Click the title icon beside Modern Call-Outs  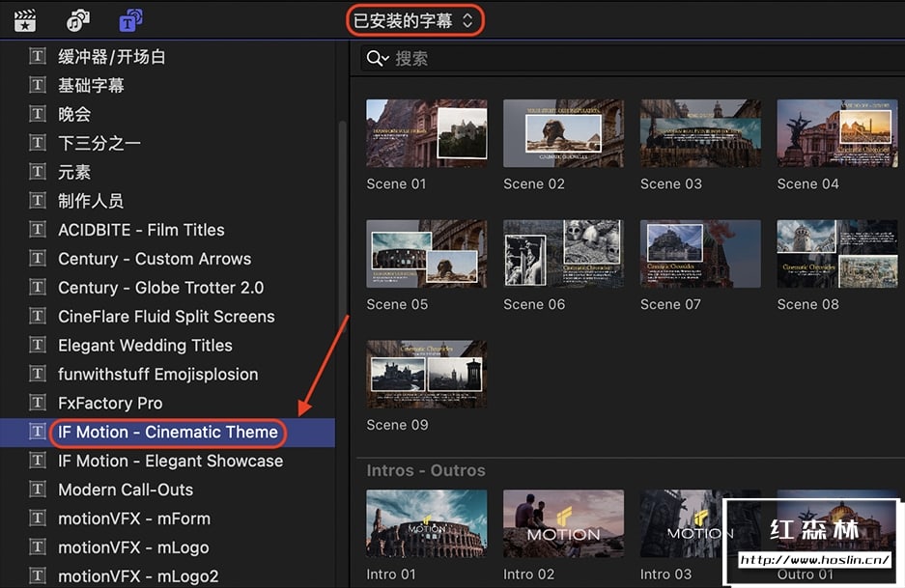coord(38,490)
